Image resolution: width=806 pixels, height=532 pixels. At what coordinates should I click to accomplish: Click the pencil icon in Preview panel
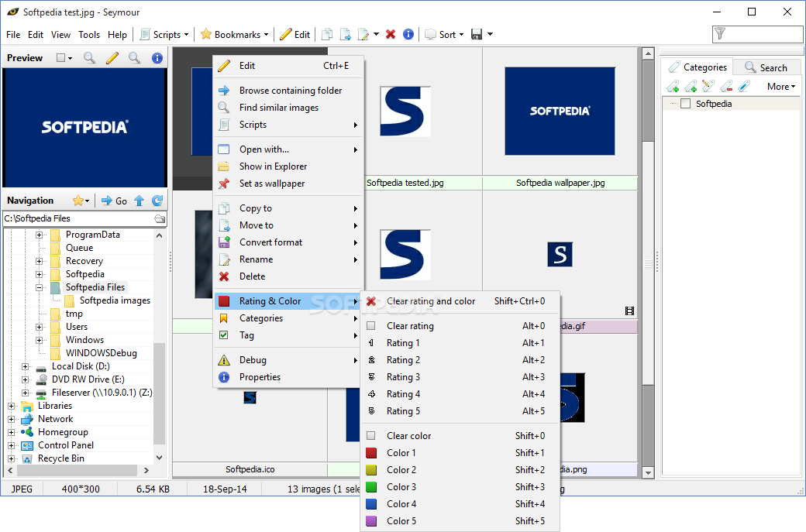(112, 58)
